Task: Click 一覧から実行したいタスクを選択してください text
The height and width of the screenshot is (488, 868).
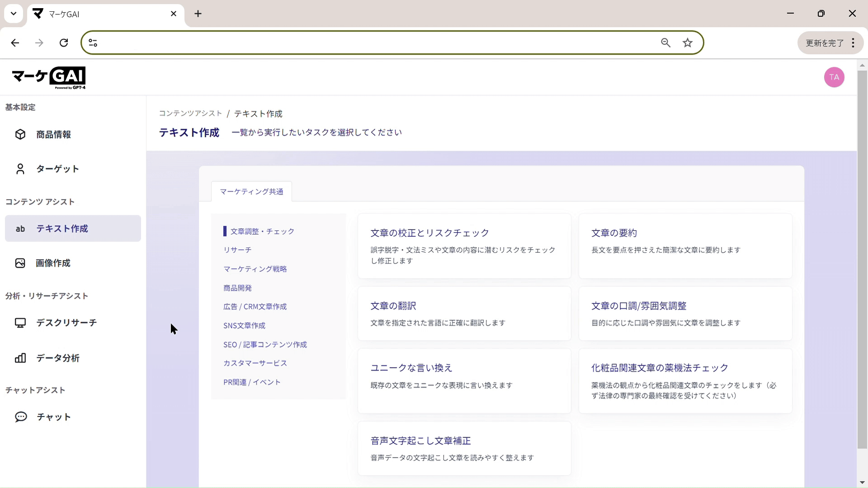Action: tap(316, 132)
